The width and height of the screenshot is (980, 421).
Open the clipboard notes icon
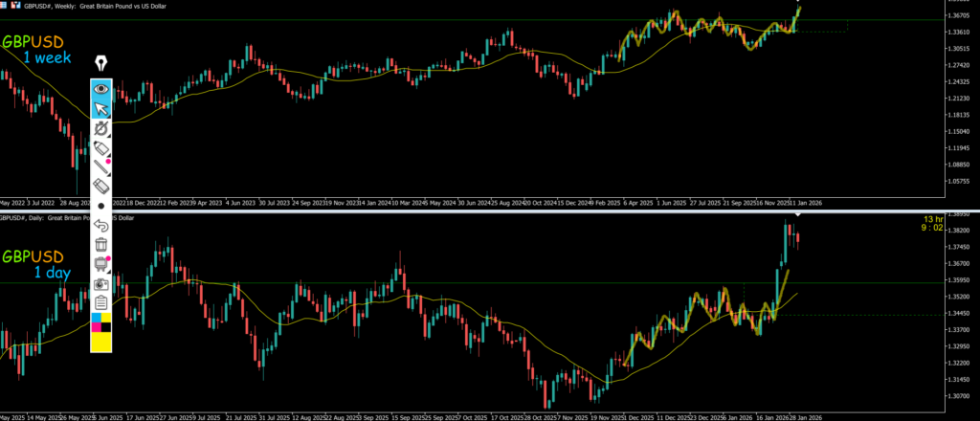point(101,302)
